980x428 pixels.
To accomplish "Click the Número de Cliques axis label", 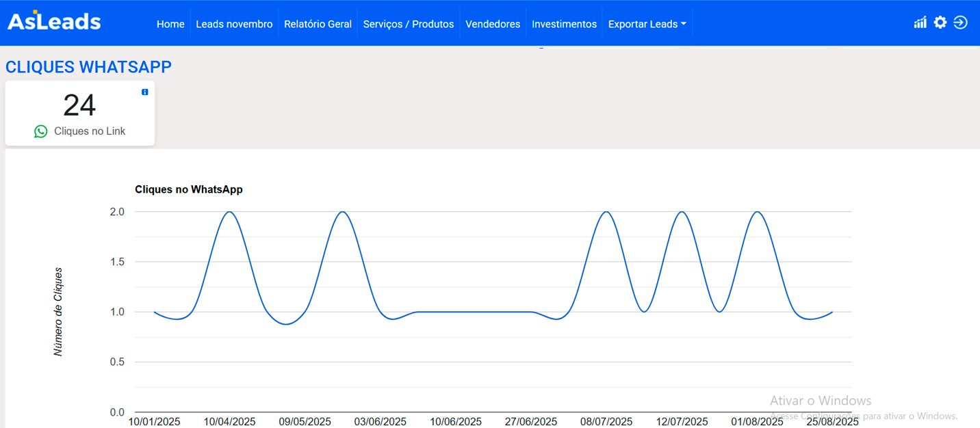I will click(58, 312).
